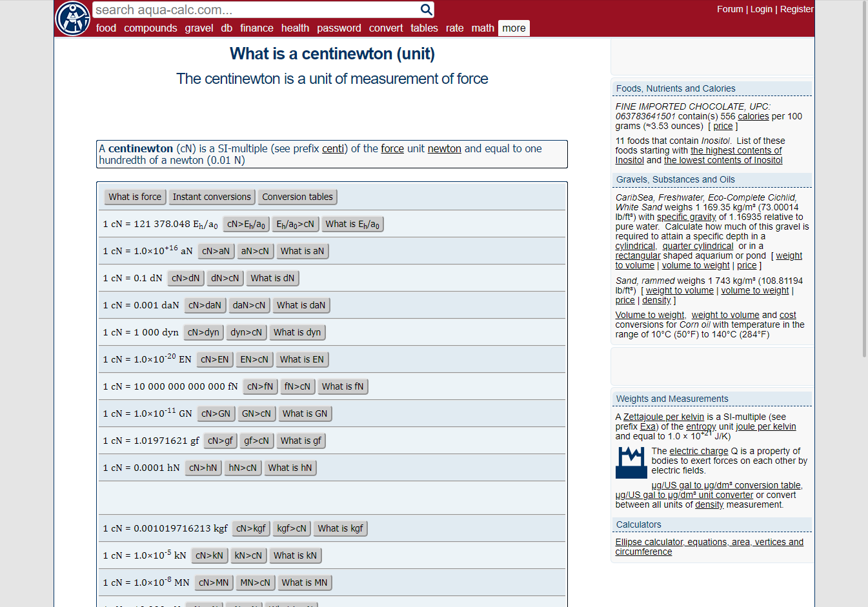Image resolution: width=868 pixels, height=607 pixels.
Task: Open the compounds menu
Action: [x=150, y=28]
